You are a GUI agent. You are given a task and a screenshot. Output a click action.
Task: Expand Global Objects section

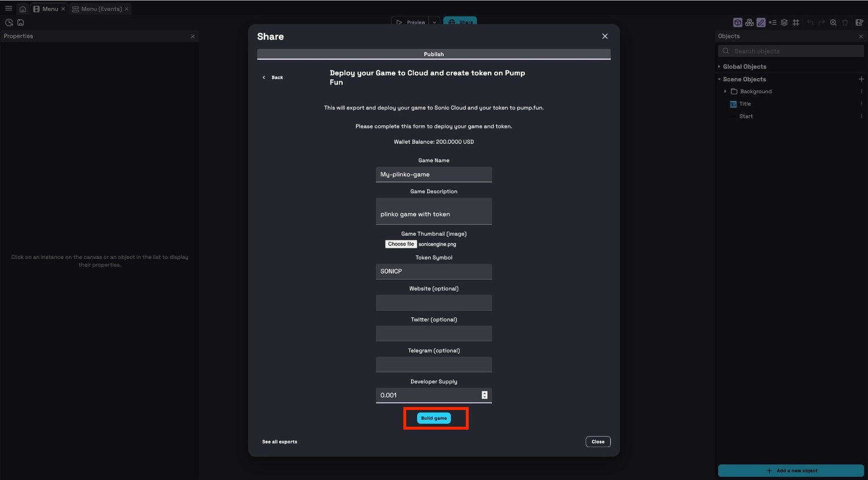tap(719, 67)
